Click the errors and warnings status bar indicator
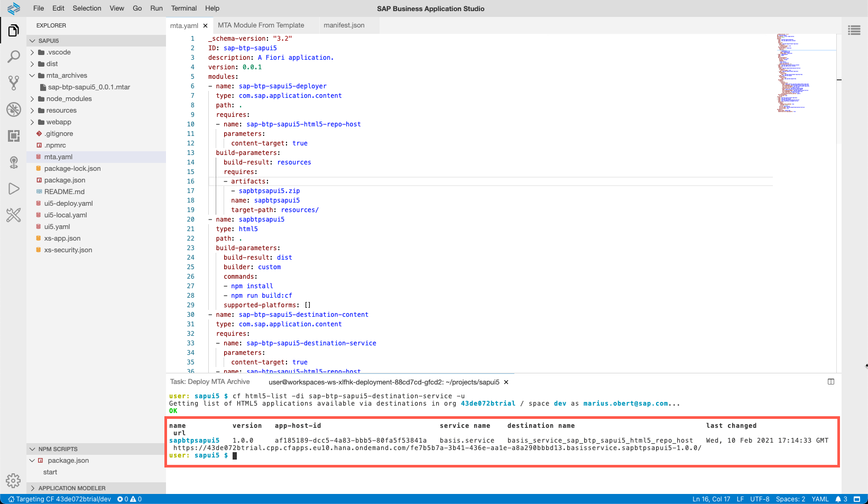This screenshot has width=868, height=504. [130, 499]
